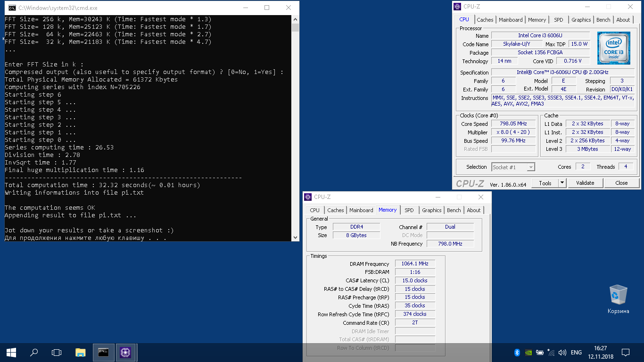Click the Command Rate value 2T
The image size is (644, 362).
(415, 323)
